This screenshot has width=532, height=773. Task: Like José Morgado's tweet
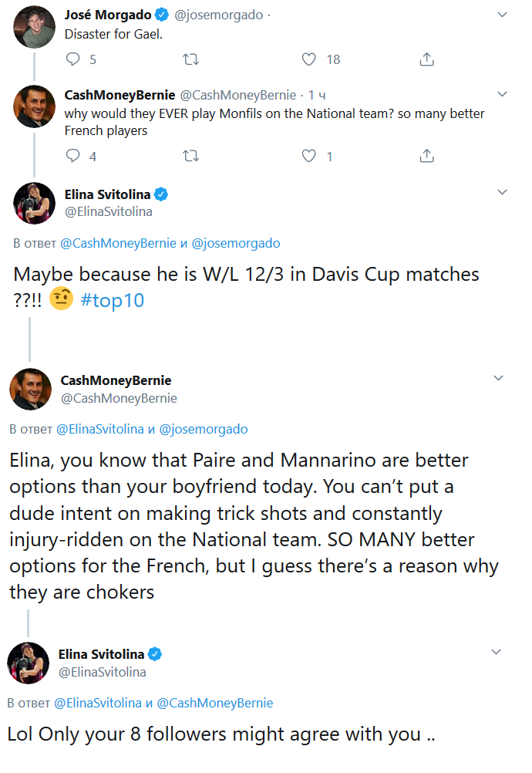tap(308, 59)
